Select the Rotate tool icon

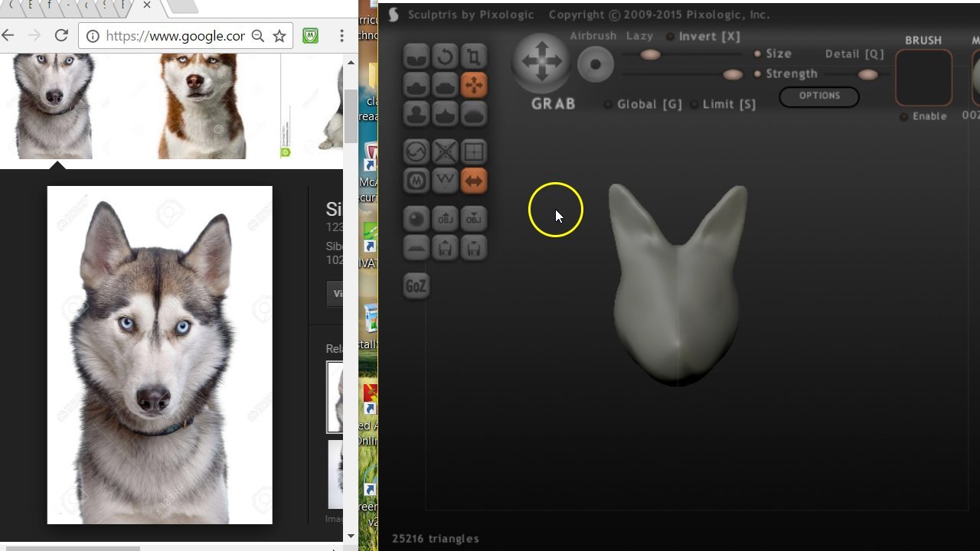click(x=445, y=57)
